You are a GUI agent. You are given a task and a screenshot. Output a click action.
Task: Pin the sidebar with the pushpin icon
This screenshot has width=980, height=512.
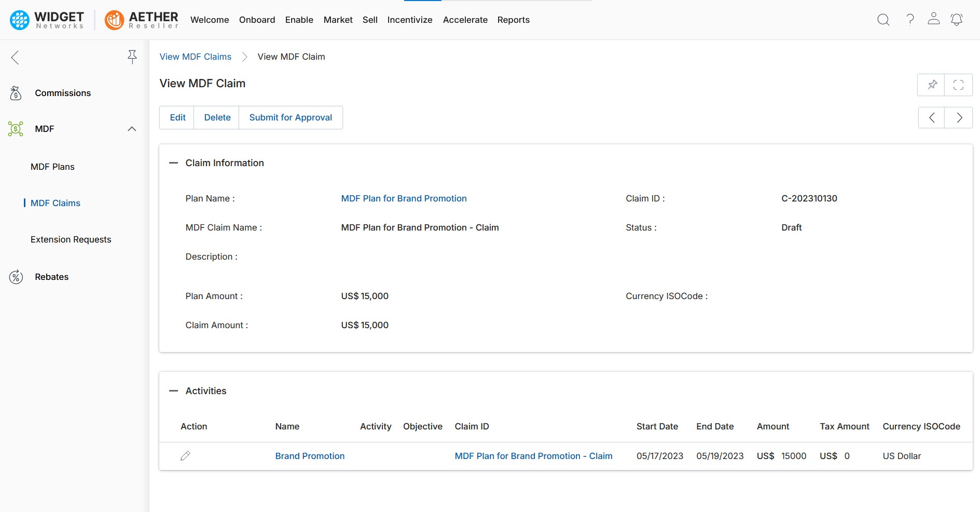coord(132,57)
